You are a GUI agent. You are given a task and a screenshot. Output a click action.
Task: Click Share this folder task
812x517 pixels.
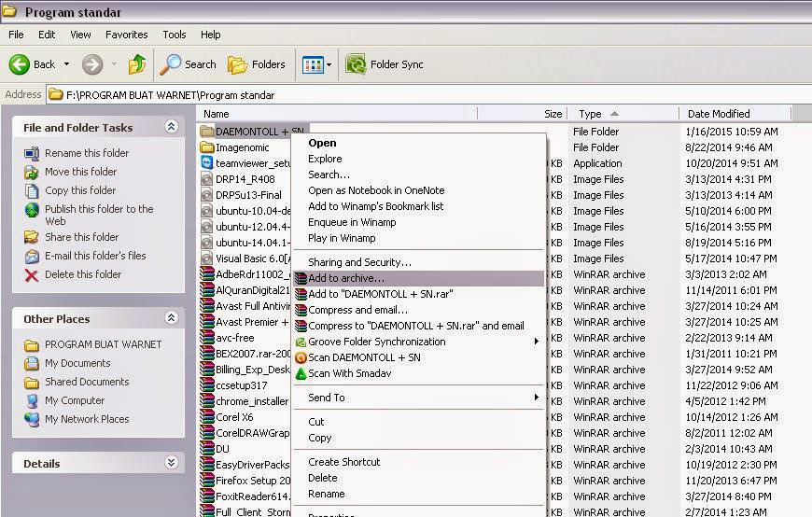point(81,237)
